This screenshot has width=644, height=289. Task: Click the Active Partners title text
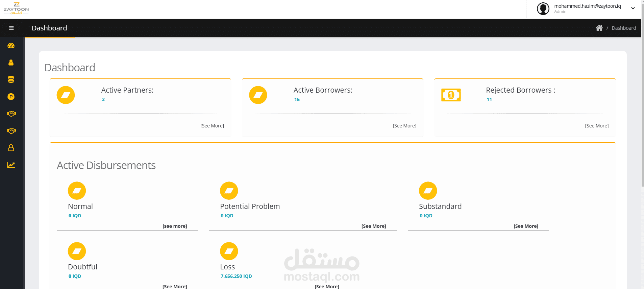pos(127,90)
